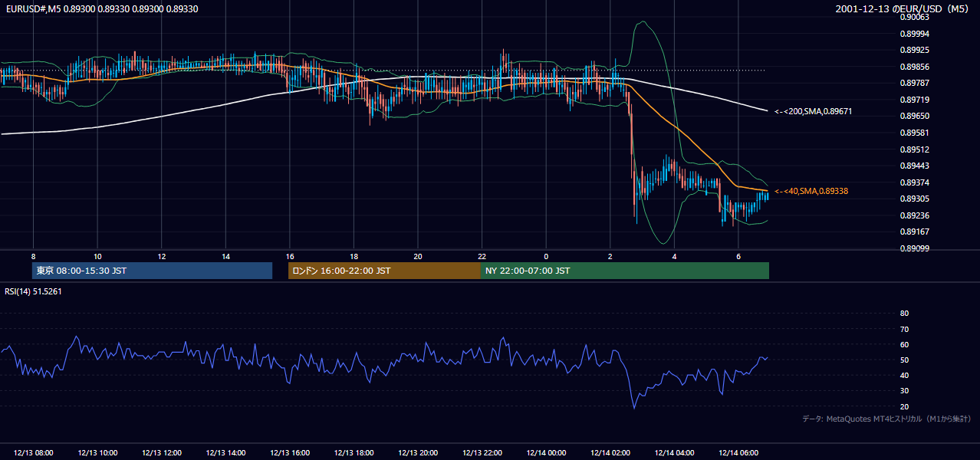Click hour tick 22 under price chart
This screenshot has height=460, width=980.
click(482, 255)
